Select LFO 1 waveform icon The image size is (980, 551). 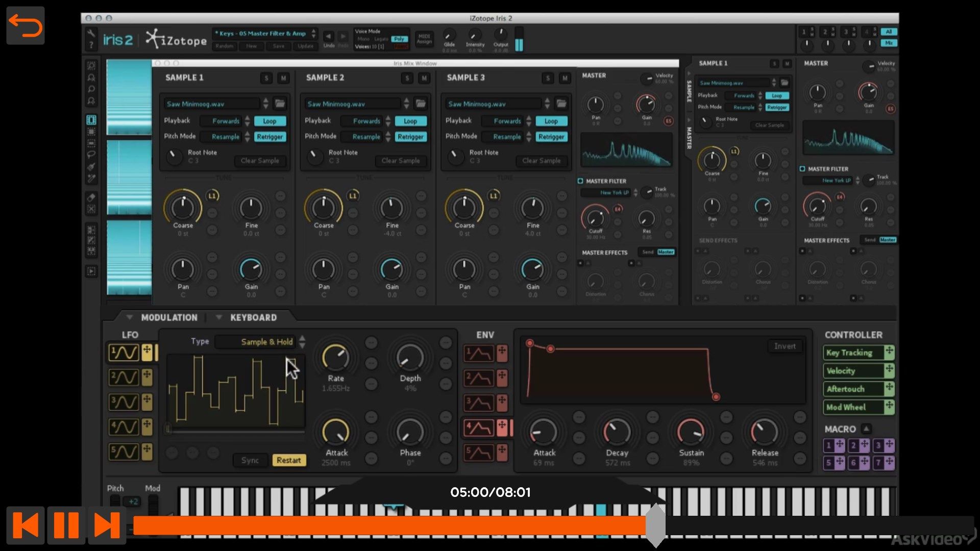pyautogui.click(x=124, y=352)
